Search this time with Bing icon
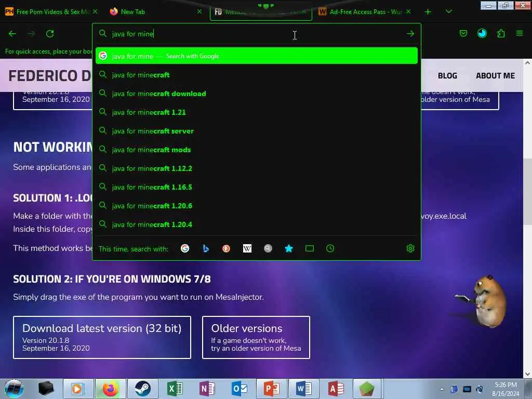This screenshot has width=532, height=399. (206, 248)
